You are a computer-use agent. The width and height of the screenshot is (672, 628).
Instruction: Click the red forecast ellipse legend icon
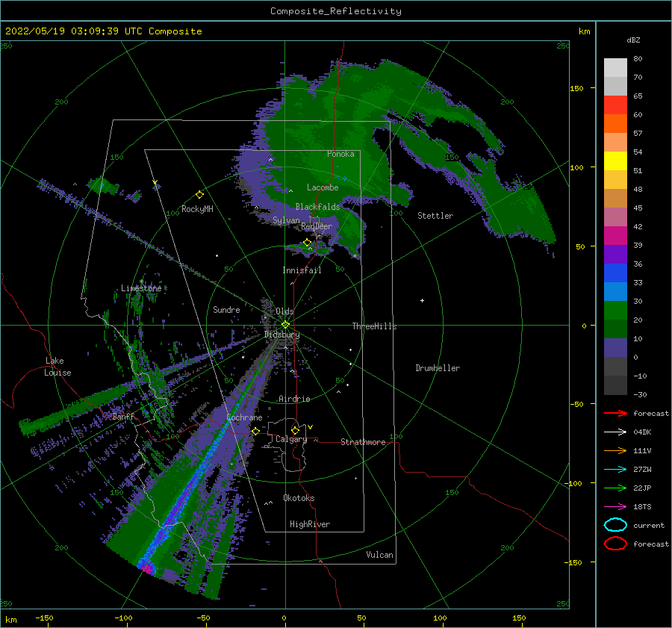pos(615,544)
